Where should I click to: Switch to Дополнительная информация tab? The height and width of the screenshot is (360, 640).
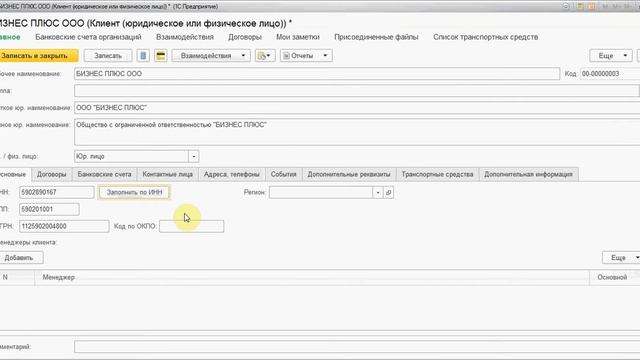tap(529, 174)
